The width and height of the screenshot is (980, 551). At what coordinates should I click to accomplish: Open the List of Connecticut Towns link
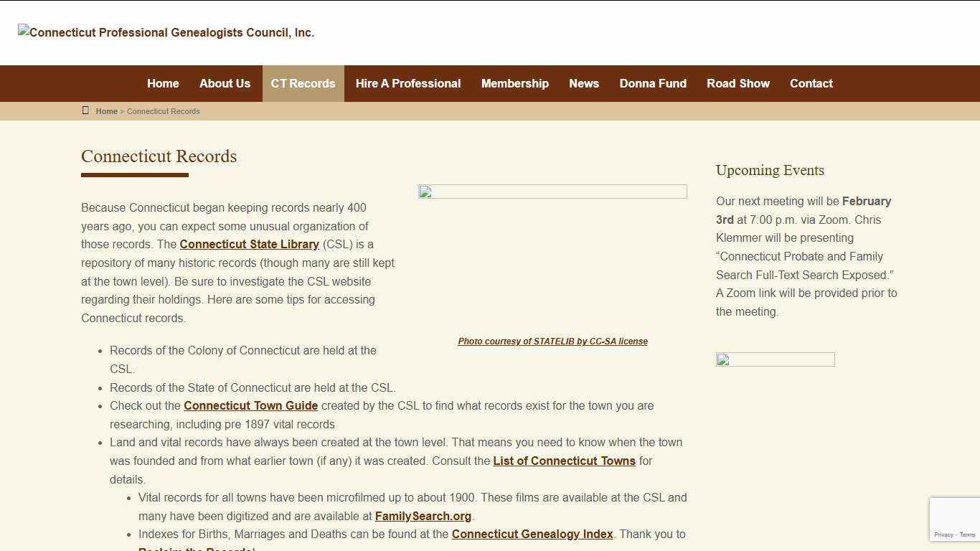point(563,461)
